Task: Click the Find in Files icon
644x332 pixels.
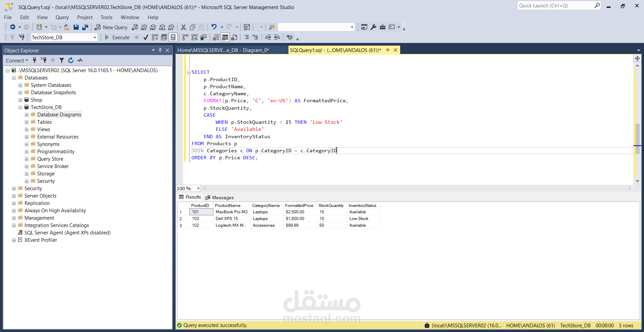Action: coord(272,27)
